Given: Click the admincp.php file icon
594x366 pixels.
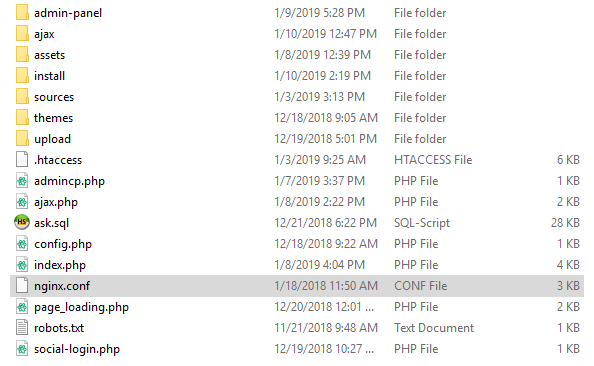Looking at the screenshot, I should (x=22, y=181).
